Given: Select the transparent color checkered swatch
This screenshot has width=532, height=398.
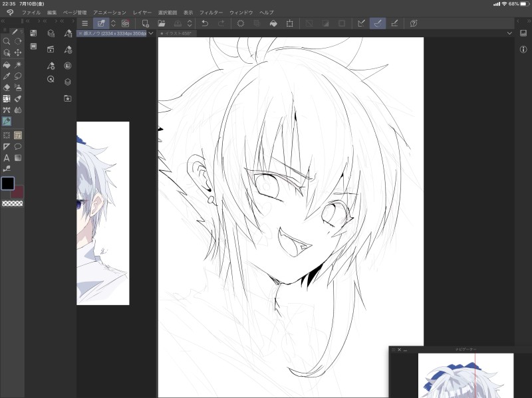Looking at the screenshot, I should pyautogui.click(x=13, y=203).
